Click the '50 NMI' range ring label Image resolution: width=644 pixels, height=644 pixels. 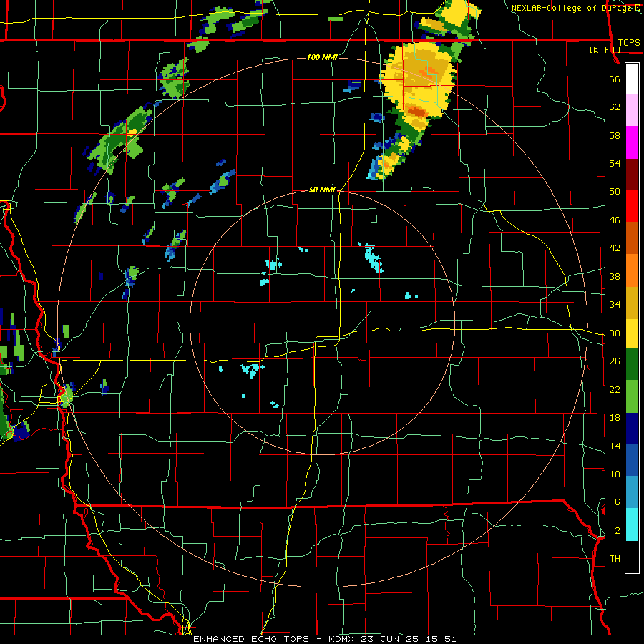click(322, 190)
